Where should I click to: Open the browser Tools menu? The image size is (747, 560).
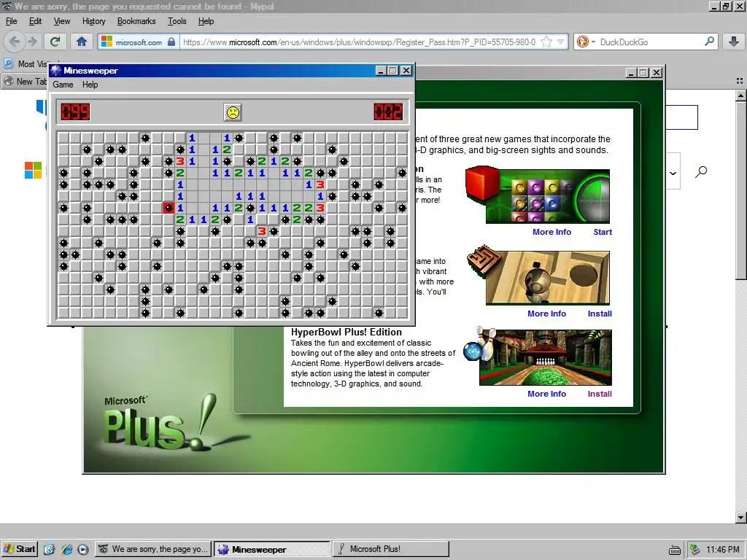177,21
